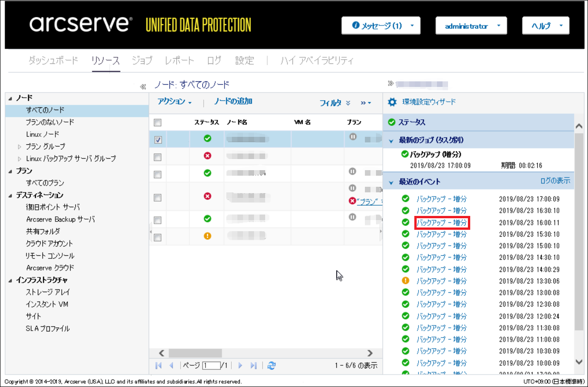Screen dimensions: 588x387
Task: Check the third node row checkbox
Action: 158,175
